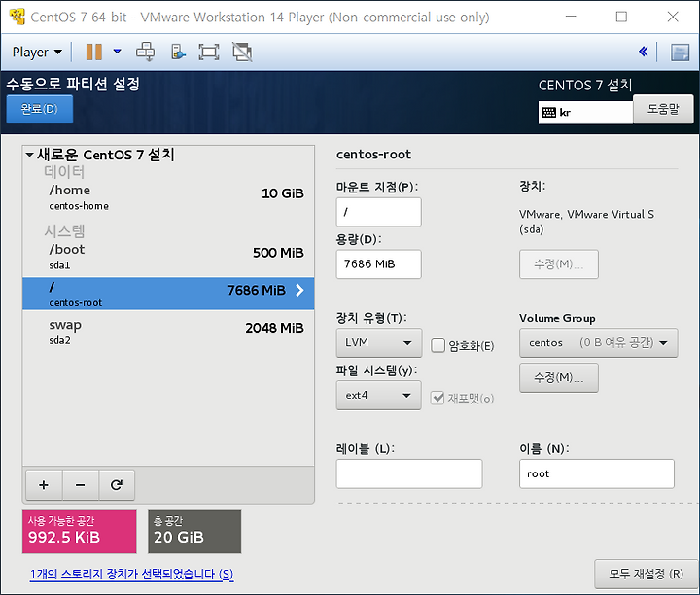The height and width of the screenshot is (595, 700).
Task: Click the total space 20 GiB box
Action: [x=194, y=532]
